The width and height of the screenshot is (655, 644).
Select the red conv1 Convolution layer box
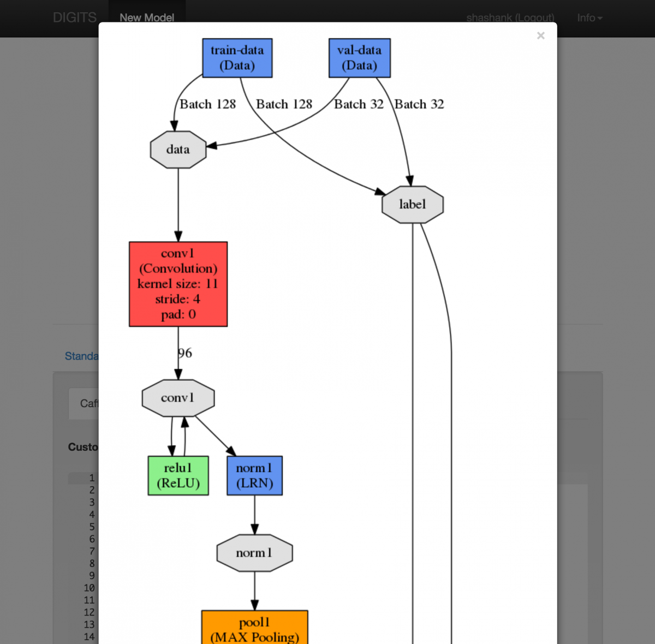point(178,284)
